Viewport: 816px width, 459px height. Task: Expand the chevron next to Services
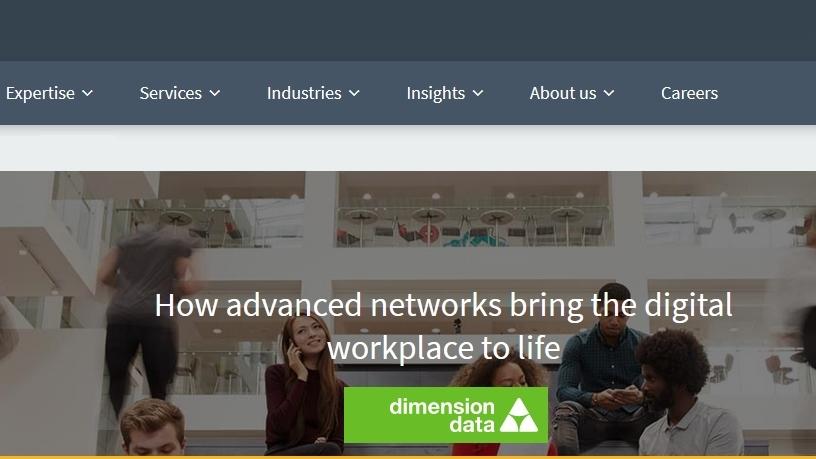(215, 93)
